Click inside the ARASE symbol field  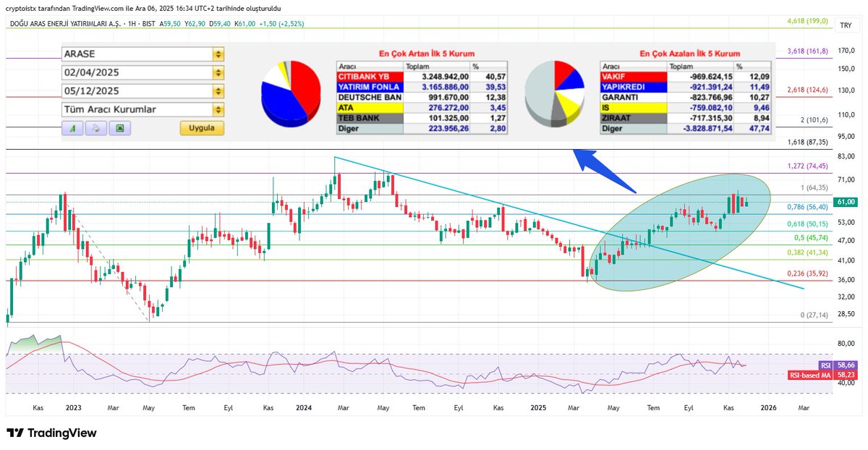[x=136, y=54]
